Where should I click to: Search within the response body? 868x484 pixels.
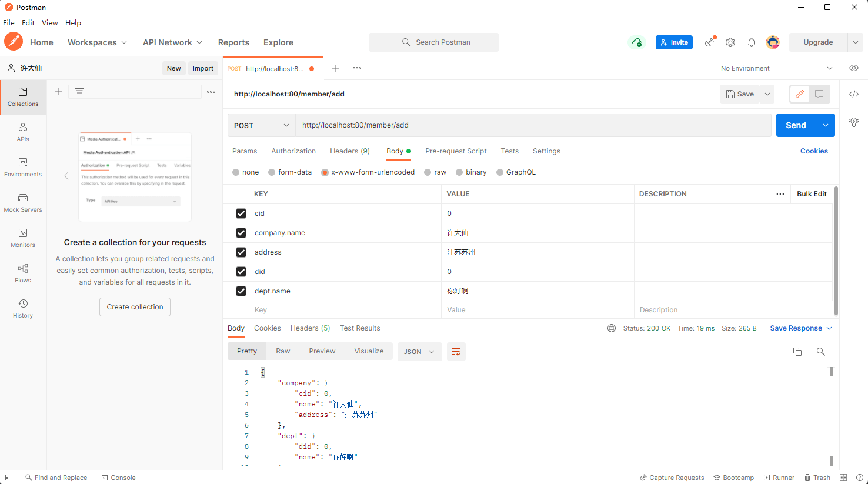coord(821,352)
